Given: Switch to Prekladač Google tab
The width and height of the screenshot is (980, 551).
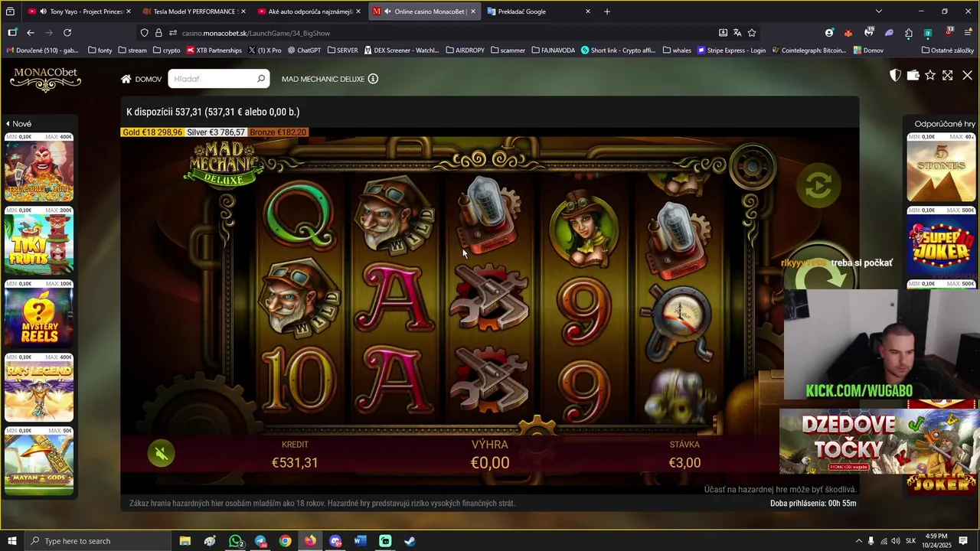Looking at the screenshot, I should pyautogui.click(x=538, y=11).
